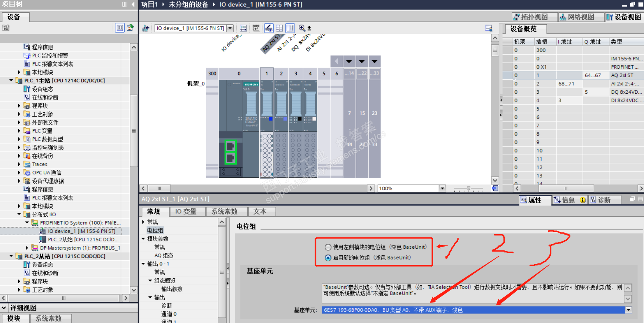Click the yellow info badge on the 信息 tab
This screenshot has width=644, height=323.
pos(583,200)
